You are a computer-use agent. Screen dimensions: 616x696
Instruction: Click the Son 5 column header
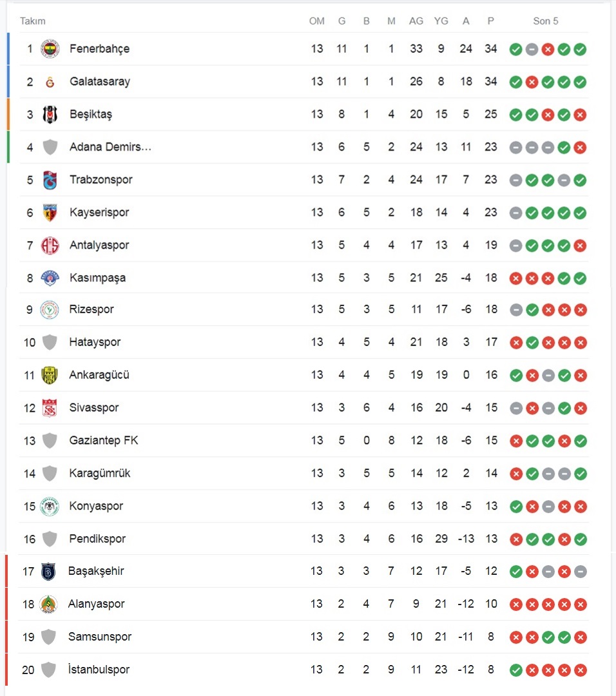pos(545,21)
